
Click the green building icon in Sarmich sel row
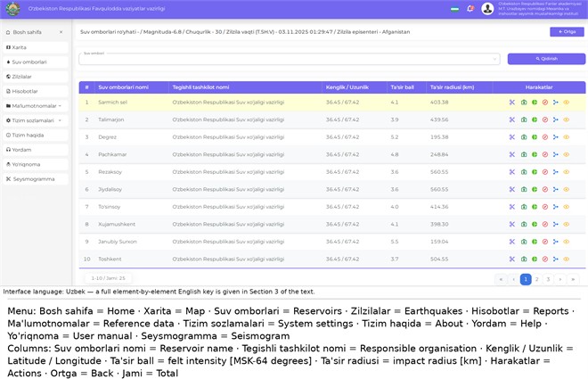524,102
